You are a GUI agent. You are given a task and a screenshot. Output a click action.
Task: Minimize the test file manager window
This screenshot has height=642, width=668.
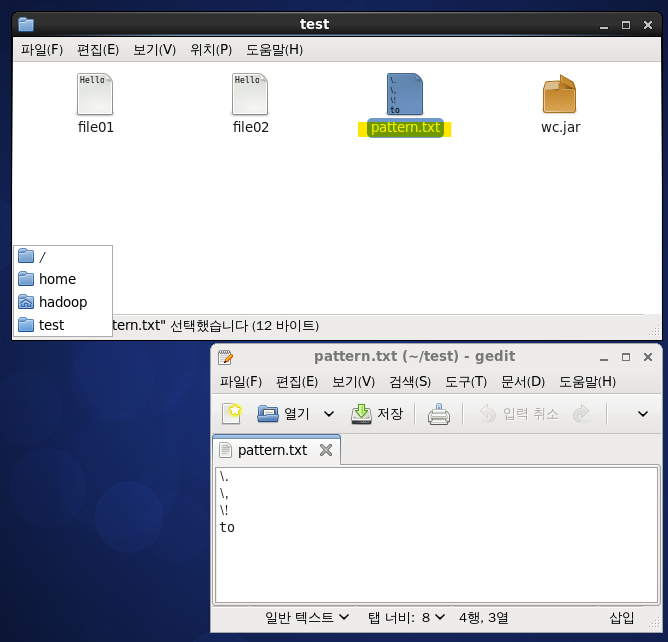click(604, 25)
